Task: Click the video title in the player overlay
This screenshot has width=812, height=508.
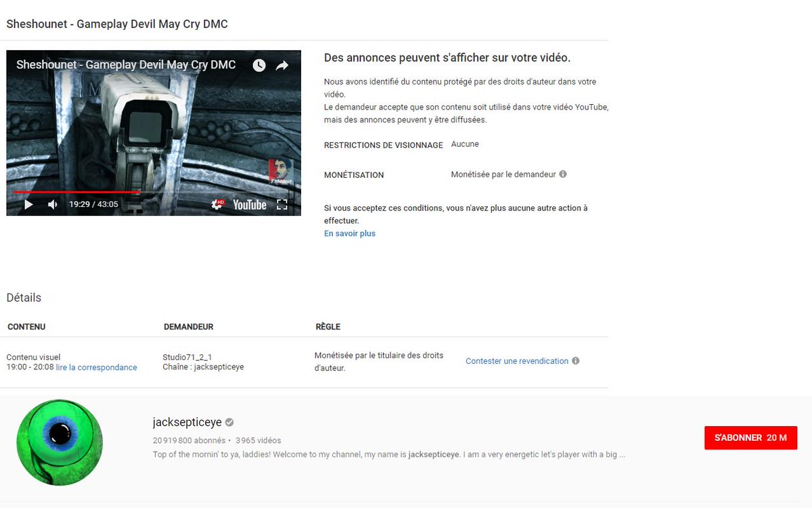Action: tap(126, 65)
